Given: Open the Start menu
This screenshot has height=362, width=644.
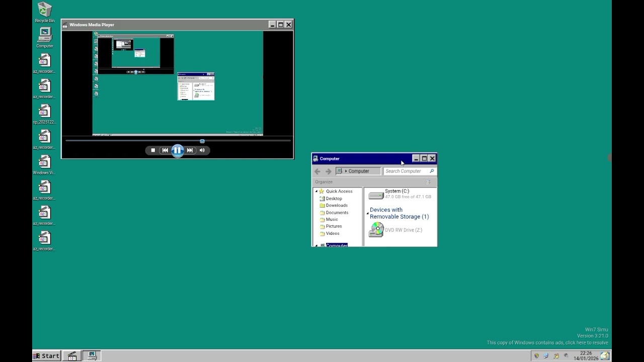Looking at the screenshot, I should click(x=46, y=356).
